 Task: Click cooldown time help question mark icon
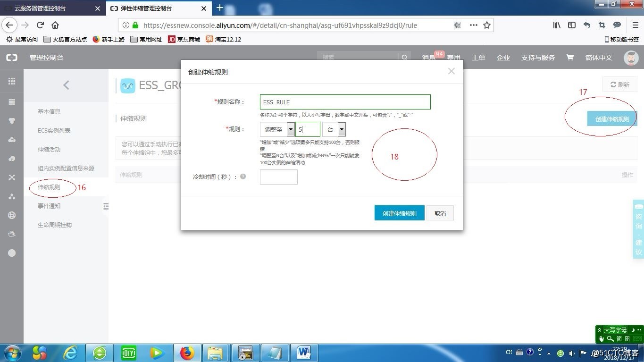pyautogui.click(x=243, y=177)
